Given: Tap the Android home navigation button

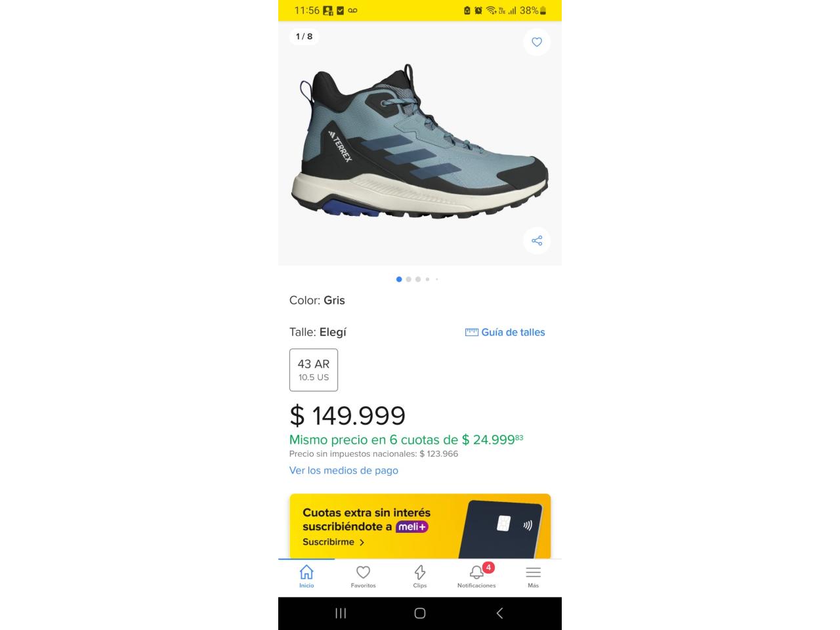Looking at the screenshot, I should point(420,613).
